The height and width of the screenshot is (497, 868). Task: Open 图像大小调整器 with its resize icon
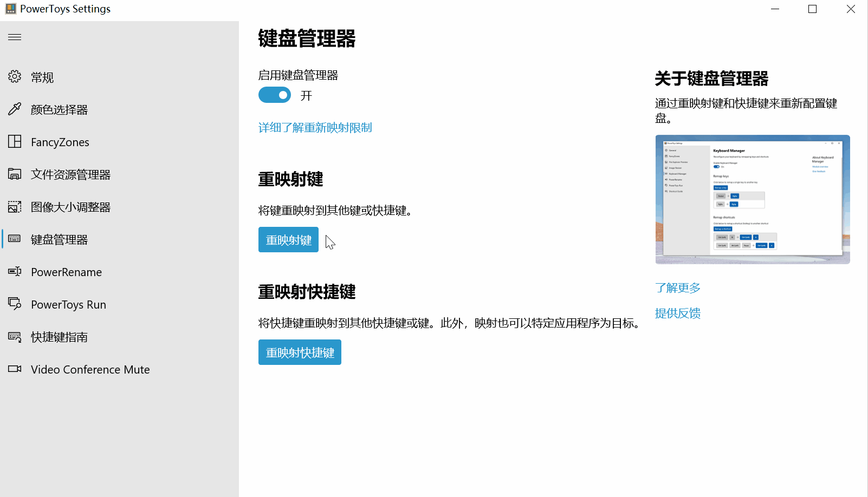click(15, 206)
